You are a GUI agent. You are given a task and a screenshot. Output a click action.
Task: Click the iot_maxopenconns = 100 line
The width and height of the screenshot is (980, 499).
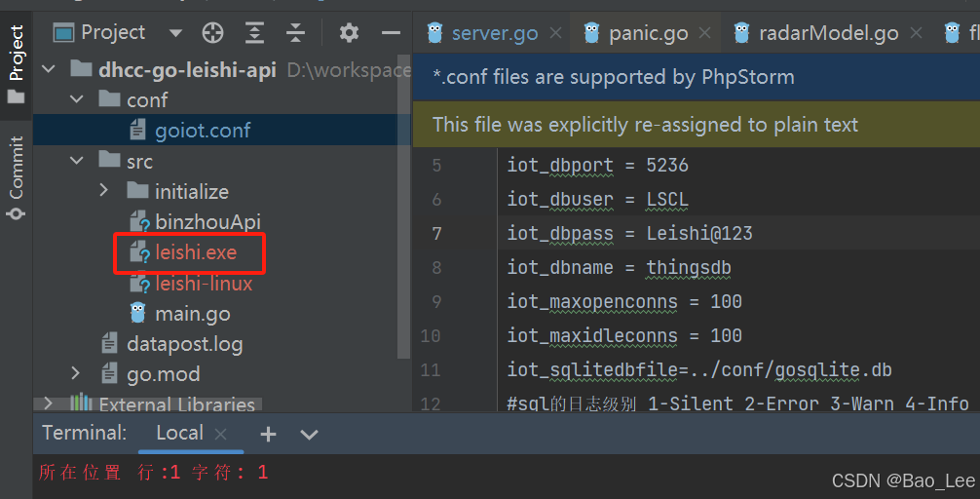coord(623,301)
